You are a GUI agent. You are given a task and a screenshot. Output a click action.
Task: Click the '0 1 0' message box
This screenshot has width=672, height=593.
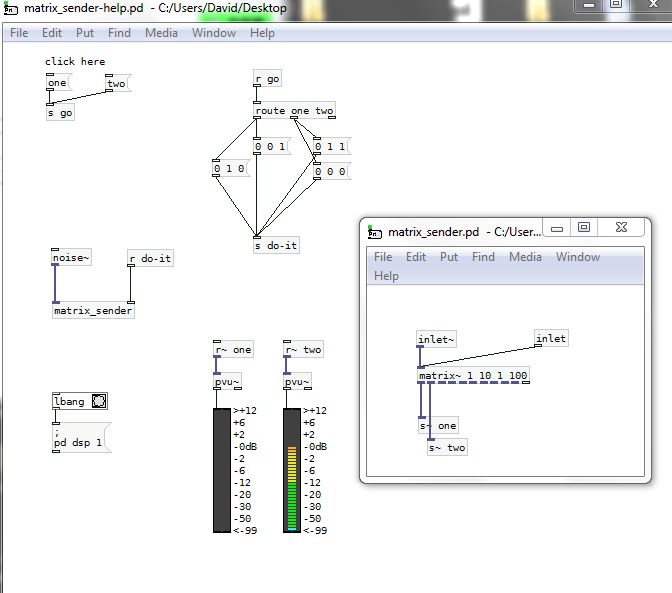point(229,170)
